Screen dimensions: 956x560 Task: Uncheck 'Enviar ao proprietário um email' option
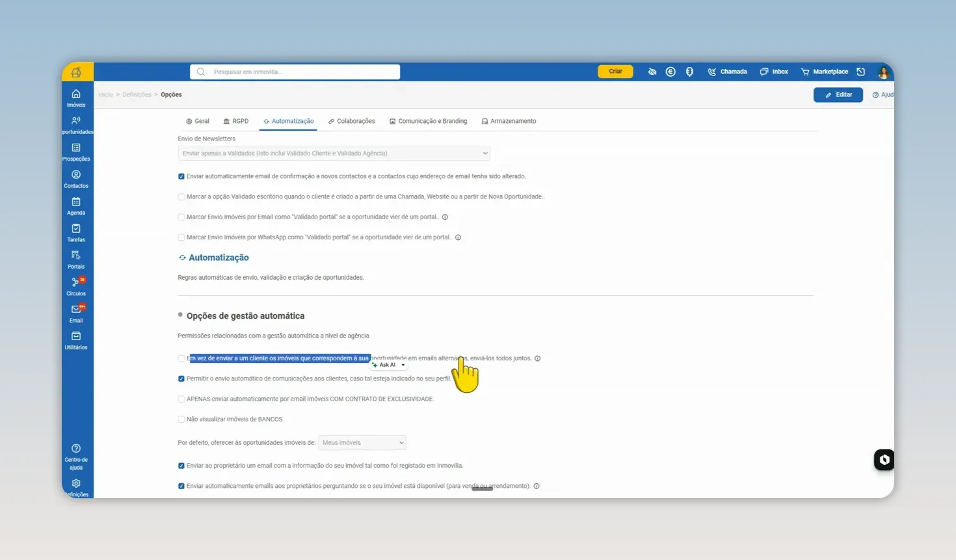pos(181,466)
